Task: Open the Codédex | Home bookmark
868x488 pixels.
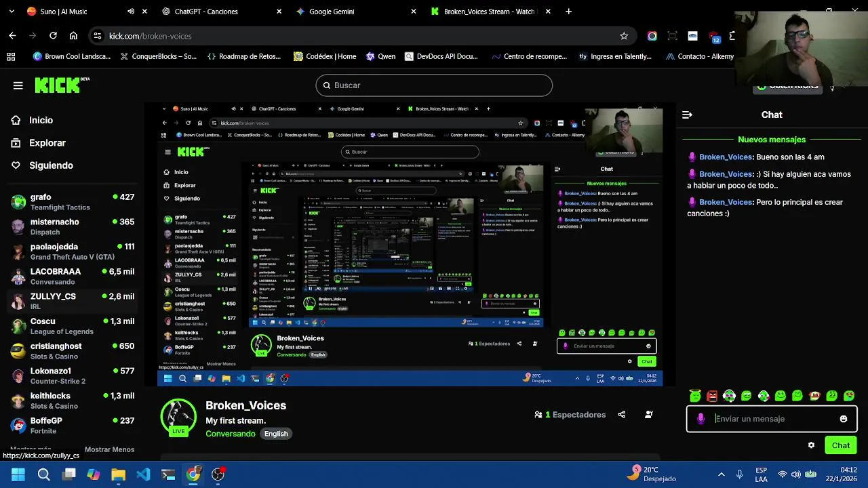Action: click(x=325, y=57)
